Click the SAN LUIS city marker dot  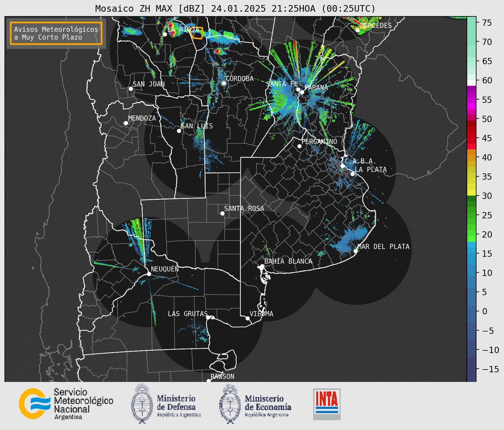(179, 131)
